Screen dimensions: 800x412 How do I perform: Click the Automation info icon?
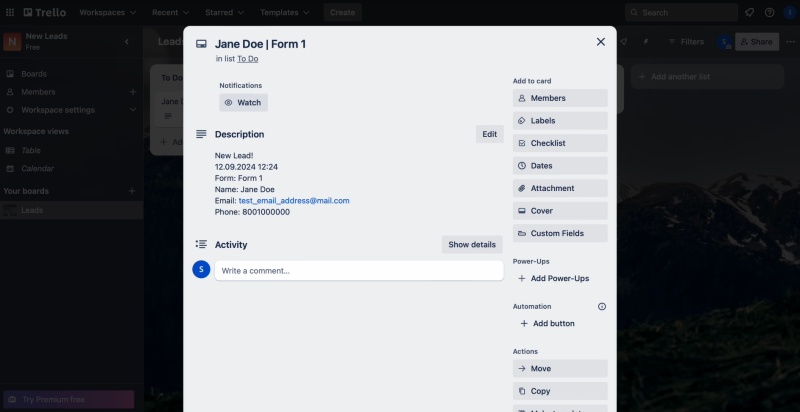point(602,307)
